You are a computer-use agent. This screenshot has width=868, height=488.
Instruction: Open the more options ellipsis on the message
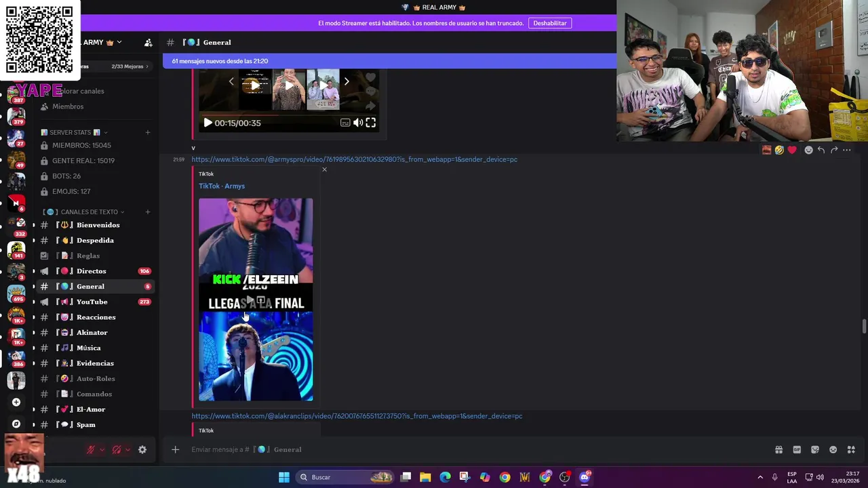[x=847, y=150]
